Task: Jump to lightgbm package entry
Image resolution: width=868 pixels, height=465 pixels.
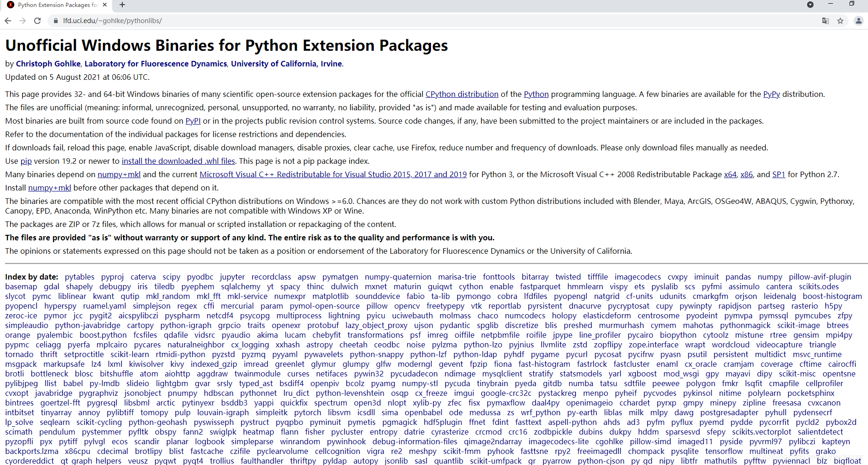Action: click(172, 383)
